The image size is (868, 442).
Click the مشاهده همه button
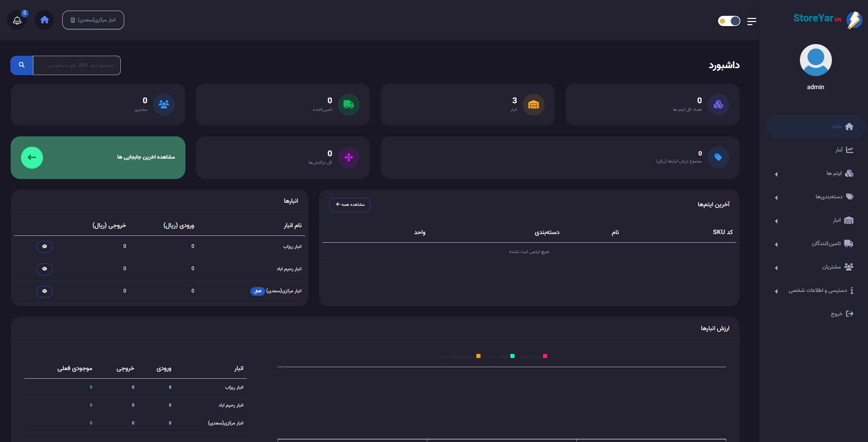coord(350,204)
